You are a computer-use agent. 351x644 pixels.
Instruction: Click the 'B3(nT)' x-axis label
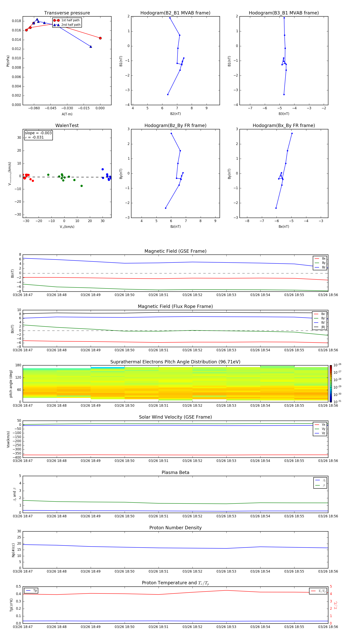click(284, 114)
